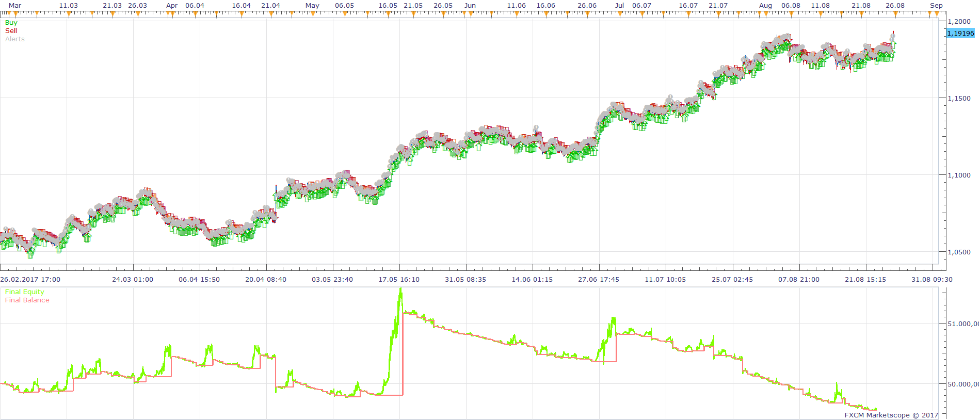Viewport: 980px width, 420px height.
Task: Click the 20.04 08:40 time label
Action: pos(266,279)
